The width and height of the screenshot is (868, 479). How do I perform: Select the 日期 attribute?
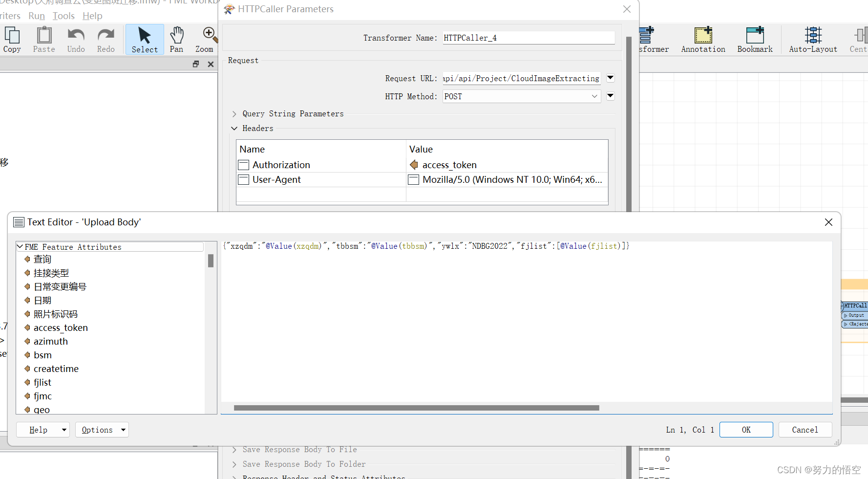42,300
